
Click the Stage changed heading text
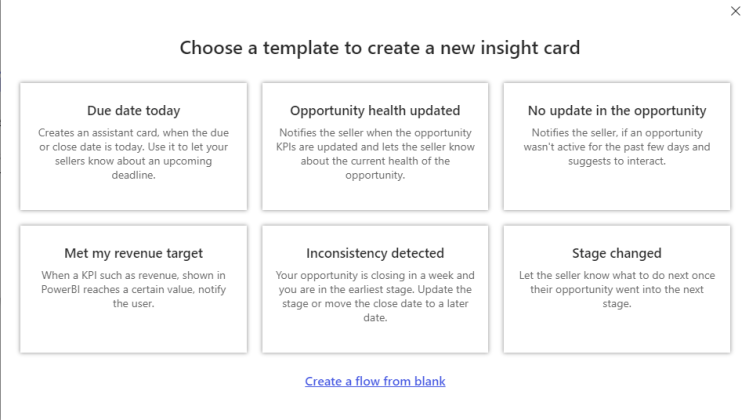(617, 253)
